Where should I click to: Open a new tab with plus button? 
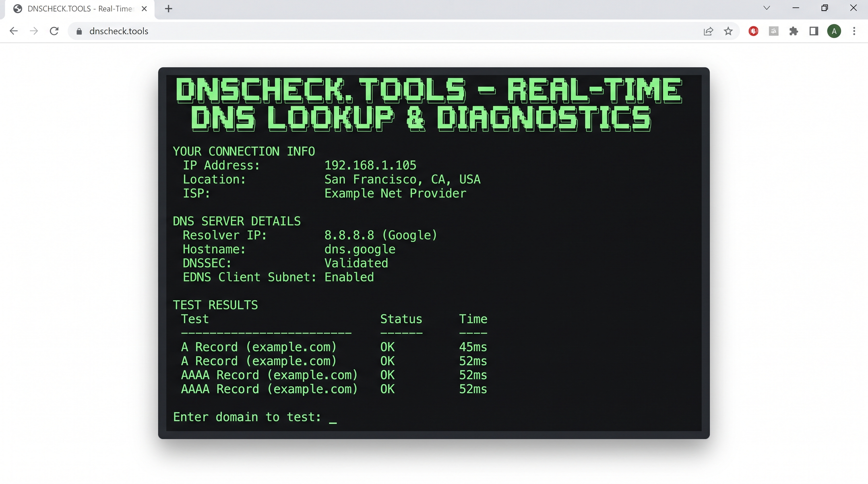tap(168, 9)
